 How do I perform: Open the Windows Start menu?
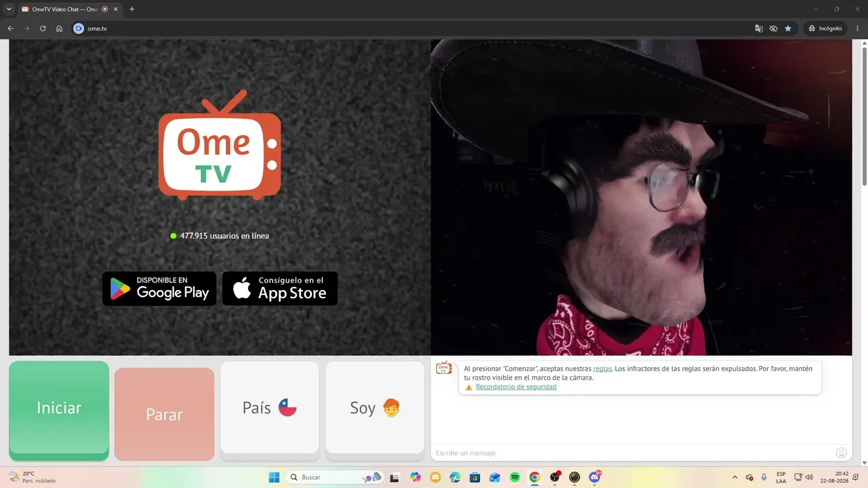coord(274,477)
